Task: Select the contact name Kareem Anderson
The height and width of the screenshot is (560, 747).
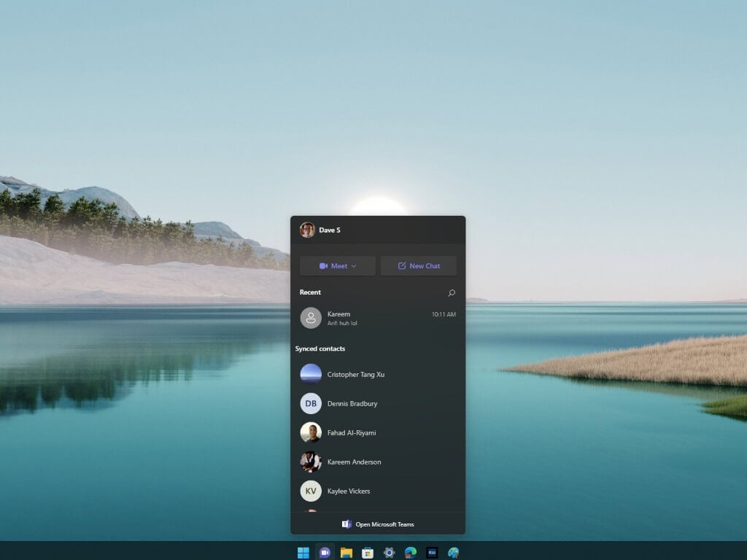Action: click(x=354, y=462)
